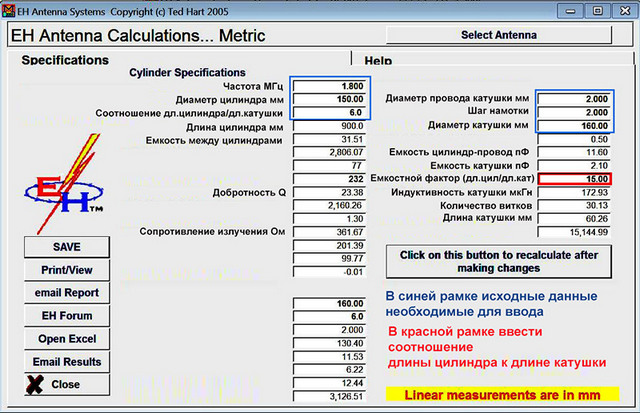Viewport: 640px width, 413px height.
Task: Click yellow Linear measurements are in mm banner
Action: (502, 395)
